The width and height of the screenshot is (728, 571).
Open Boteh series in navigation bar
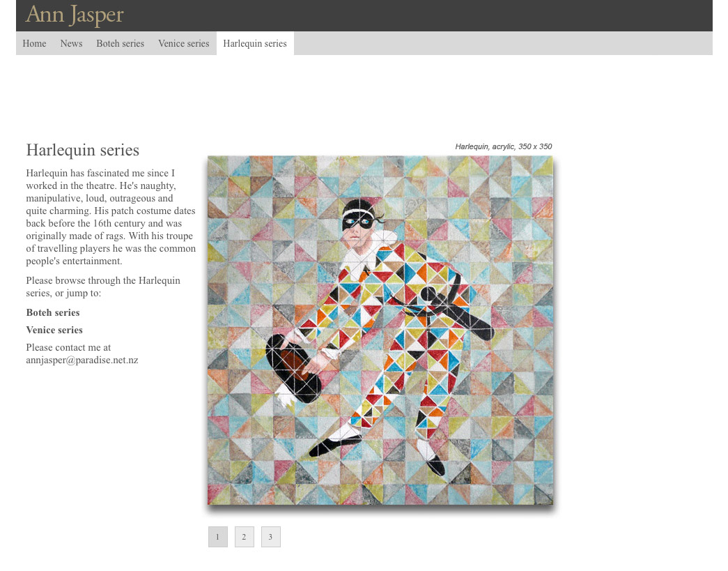coord(121,43)
